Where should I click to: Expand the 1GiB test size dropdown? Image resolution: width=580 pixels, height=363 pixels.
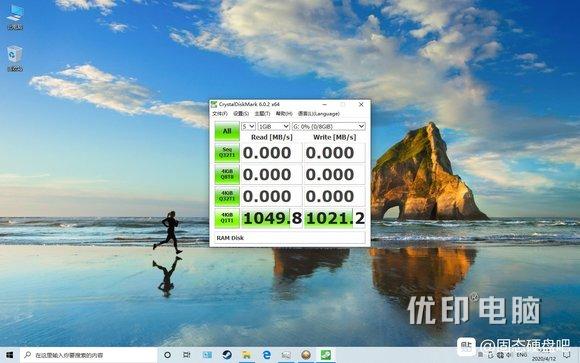pos(273,127)
